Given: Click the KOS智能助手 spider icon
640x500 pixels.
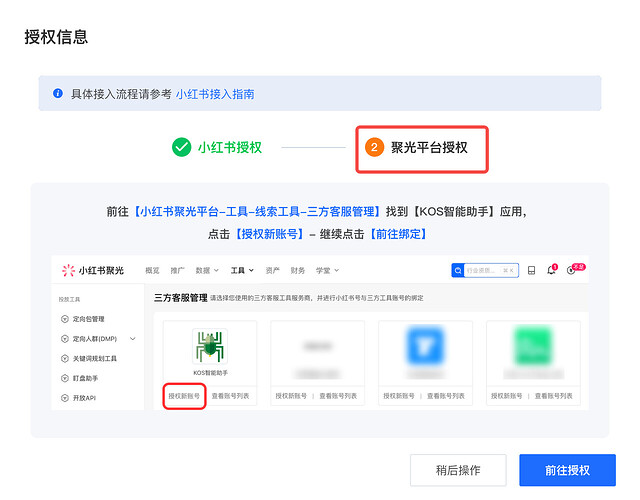Looking at the screenshot, I should click(210, 347).
